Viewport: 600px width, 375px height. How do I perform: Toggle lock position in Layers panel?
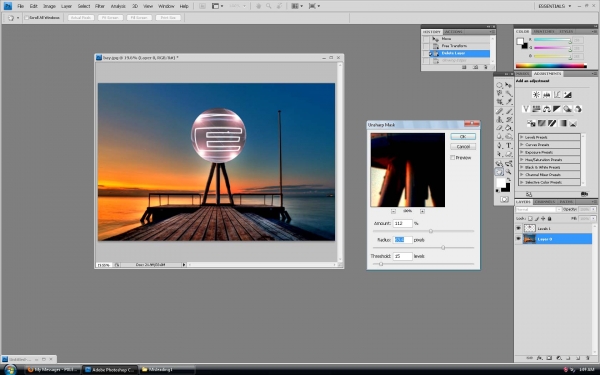[543, 218]
